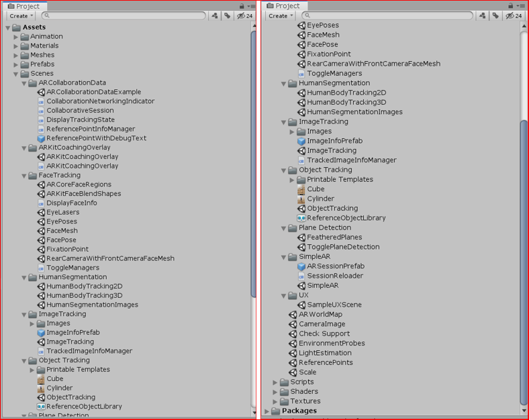The height and width of the screenshot is (420, 529).
Task: Select the ARCoreFaceRegions scene icon
Action: [41, 185]
